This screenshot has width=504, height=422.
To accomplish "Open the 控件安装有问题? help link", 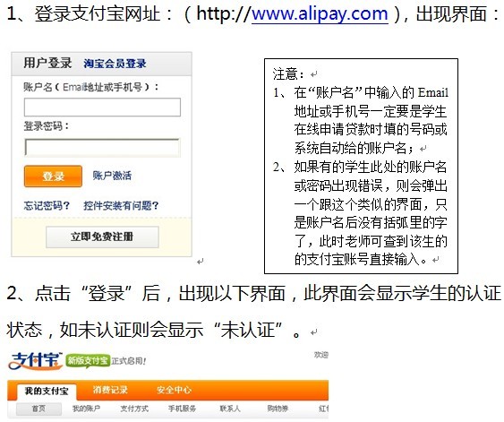I will tap(121, 205).
